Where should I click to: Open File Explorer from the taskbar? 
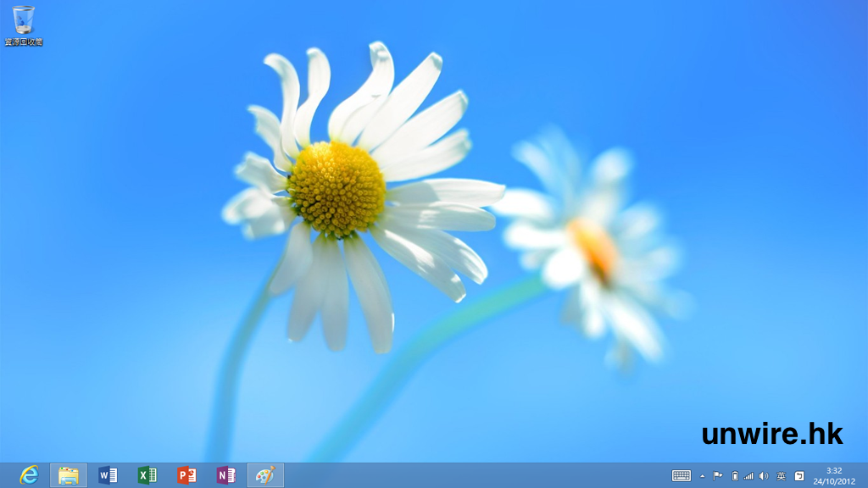tap(69, 475)
